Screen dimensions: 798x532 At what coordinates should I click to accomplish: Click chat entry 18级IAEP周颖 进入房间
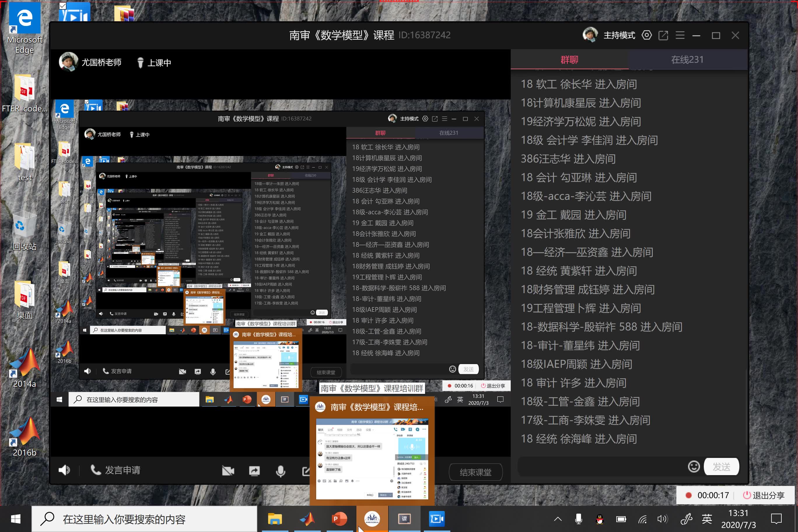click(x=576, y=364)
